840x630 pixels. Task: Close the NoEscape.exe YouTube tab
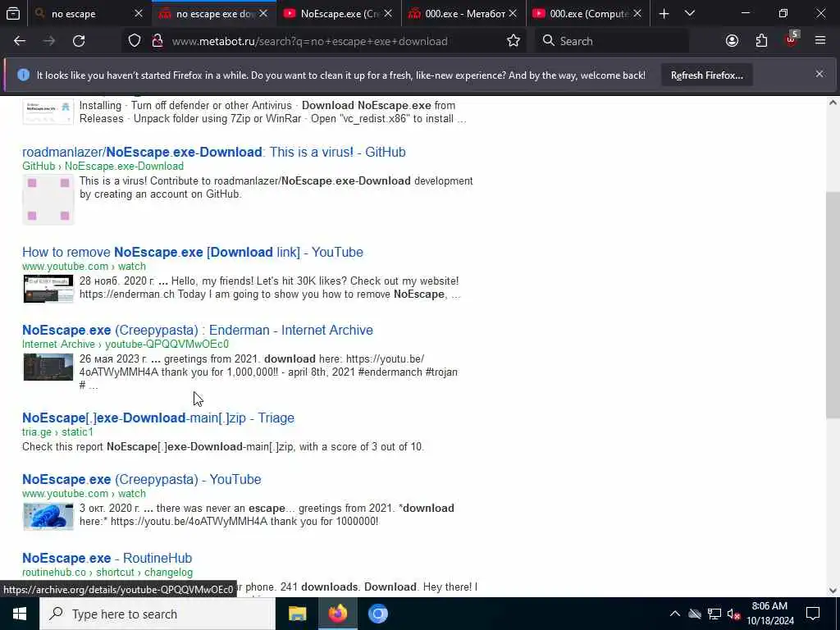click(x=388, y=14)
